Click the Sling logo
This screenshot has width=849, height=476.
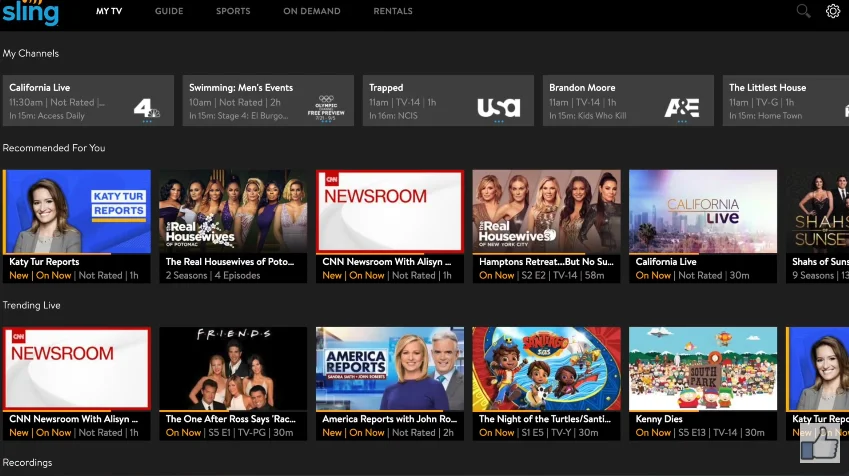point(30,12)
